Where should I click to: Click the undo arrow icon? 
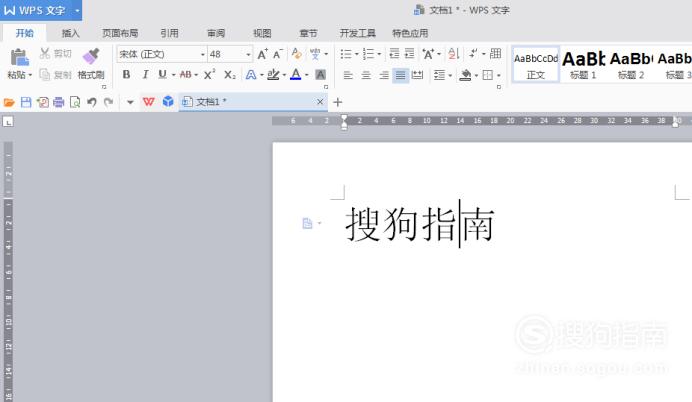tap(92, 102)
